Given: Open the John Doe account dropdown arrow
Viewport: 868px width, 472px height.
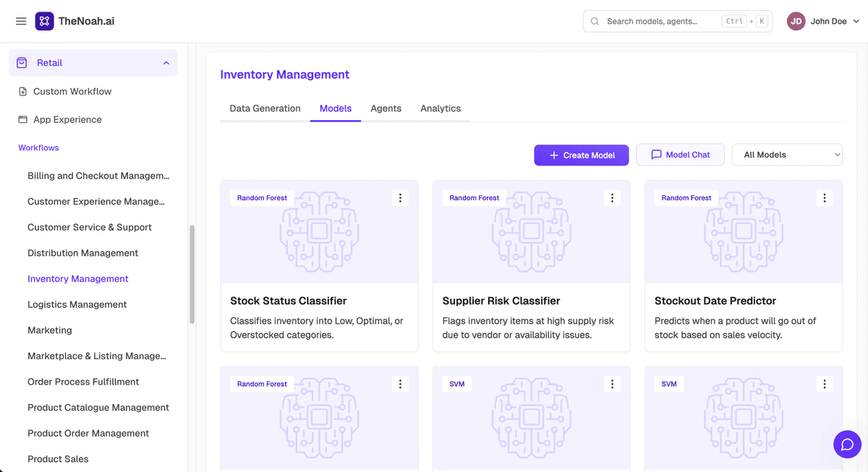Looking at the screenshot, I should tap(856, 21).
